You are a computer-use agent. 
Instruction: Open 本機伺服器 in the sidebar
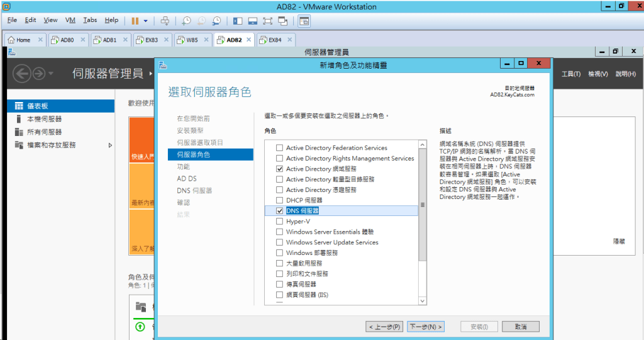pos(44,119)
